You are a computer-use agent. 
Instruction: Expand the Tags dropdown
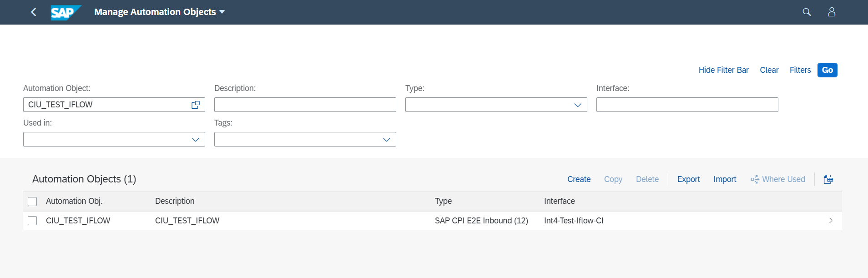(387, 139)
